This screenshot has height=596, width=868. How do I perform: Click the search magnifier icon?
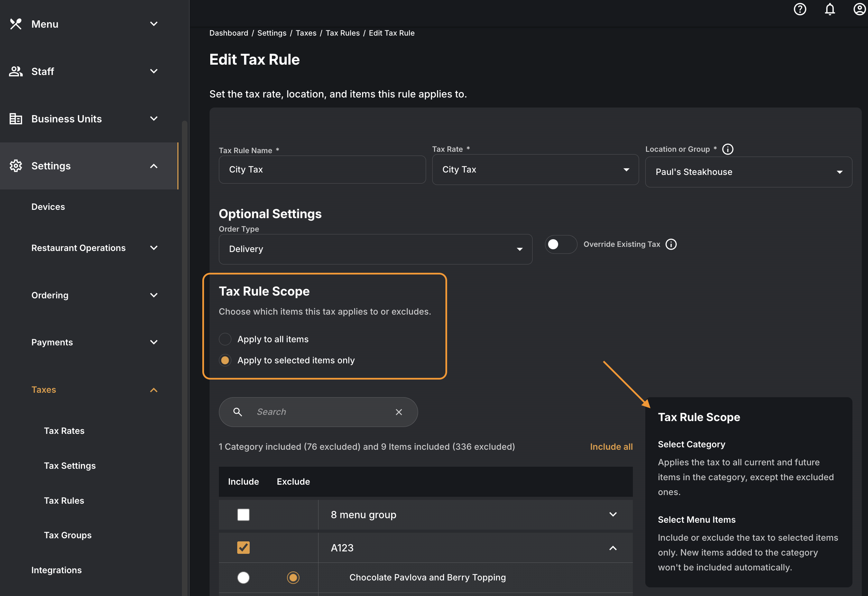(238, 412)
